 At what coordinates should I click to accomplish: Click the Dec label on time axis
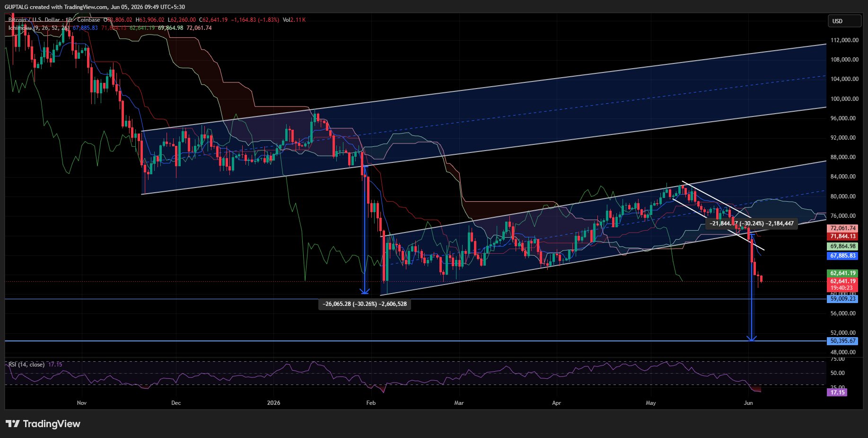(x=176, y=403)
